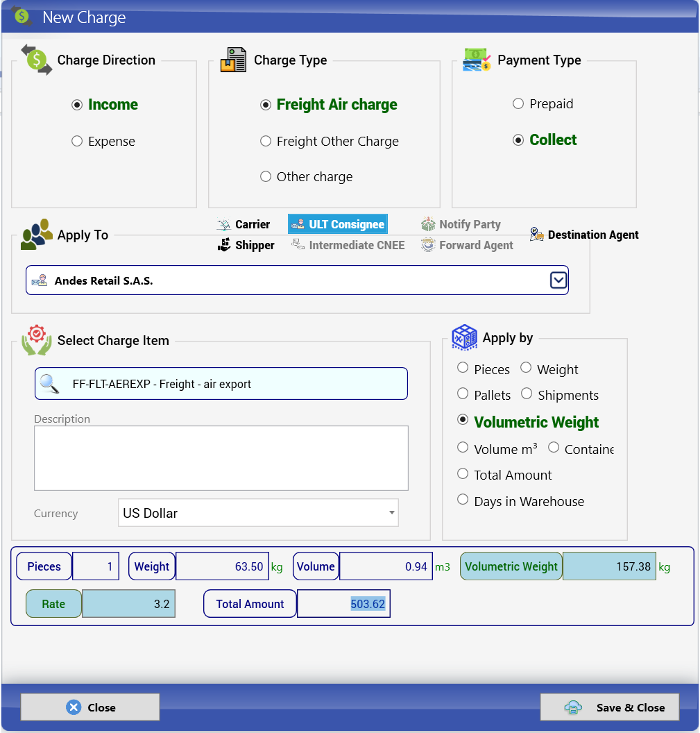Screen dimensions: 700x733
Task: Click the Destination Agent icon
Action: pos(536,234)
